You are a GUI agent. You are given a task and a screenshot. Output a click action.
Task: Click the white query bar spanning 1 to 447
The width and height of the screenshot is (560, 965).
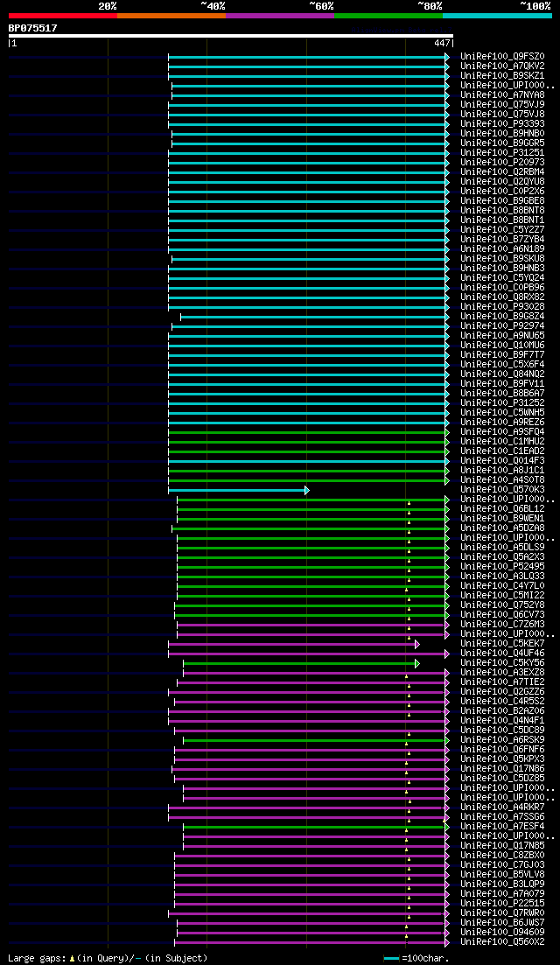[231, 36]
